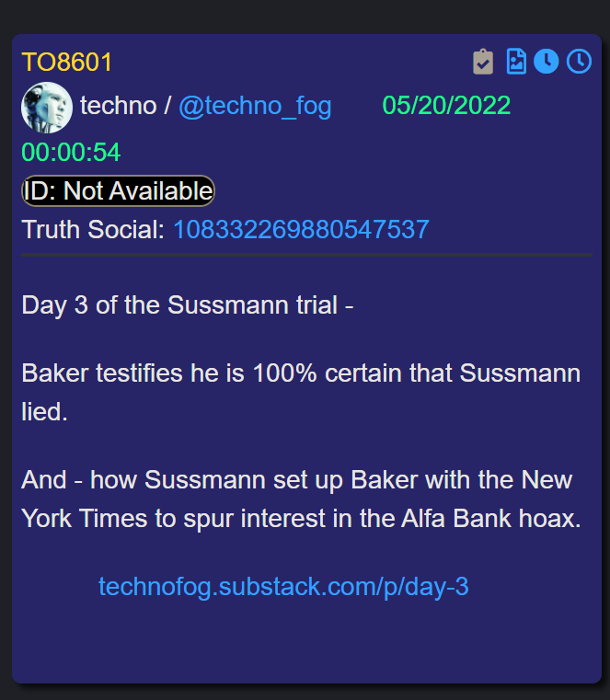Click the "Truth Social:" label
The image size is (610, 700).
(x=93, y=229)
